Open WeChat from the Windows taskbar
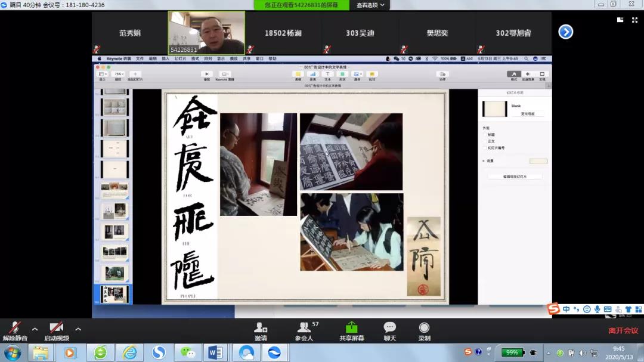Image resolution: width=644 pixels, height=362 pixels. click(x=189, y=352)
